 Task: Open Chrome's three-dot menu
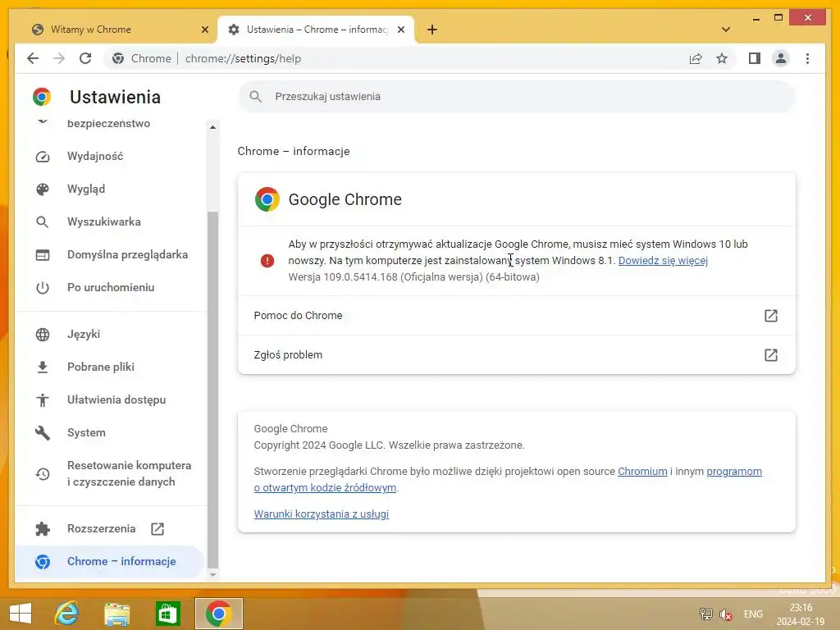tap(807, 58)
